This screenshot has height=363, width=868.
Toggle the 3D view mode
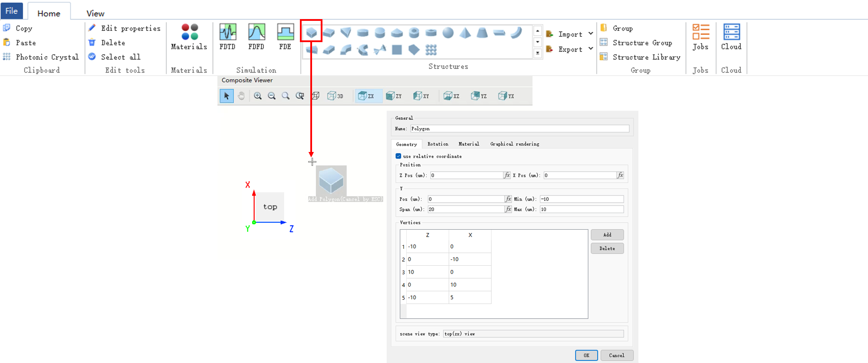click(335, 96)
